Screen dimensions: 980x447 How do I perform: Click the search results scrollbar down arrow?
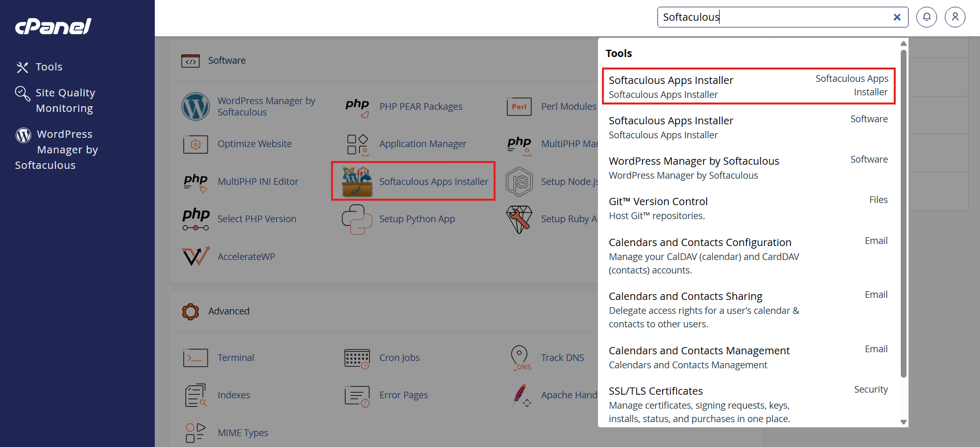903,422
